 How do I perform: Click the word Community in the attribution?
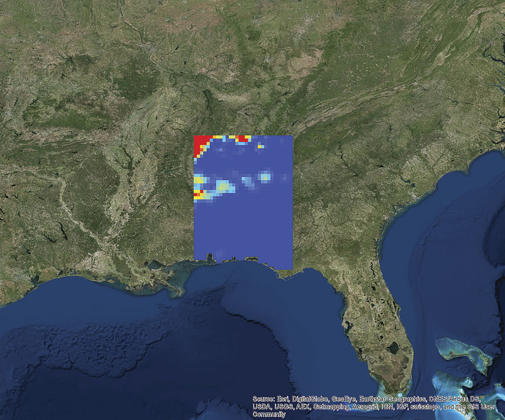click(x=269, y=415)
